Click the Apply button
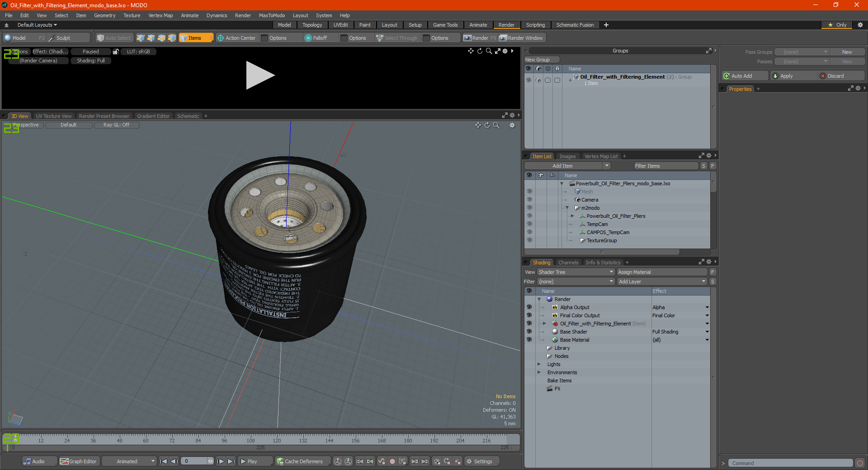Viewport: 868px width, 470px height. 793,76
